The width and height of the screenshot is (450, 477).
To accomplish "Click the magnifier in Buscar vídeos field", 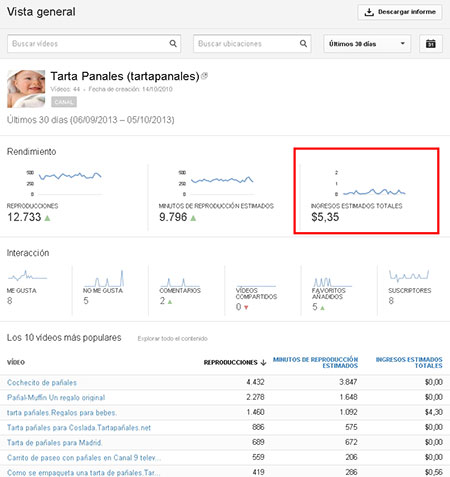I will [173, 43].
